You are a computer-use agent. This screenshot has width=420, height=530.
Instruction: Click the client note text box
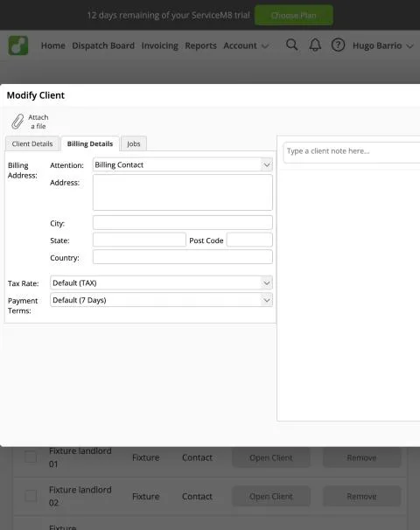pos(352,153)
